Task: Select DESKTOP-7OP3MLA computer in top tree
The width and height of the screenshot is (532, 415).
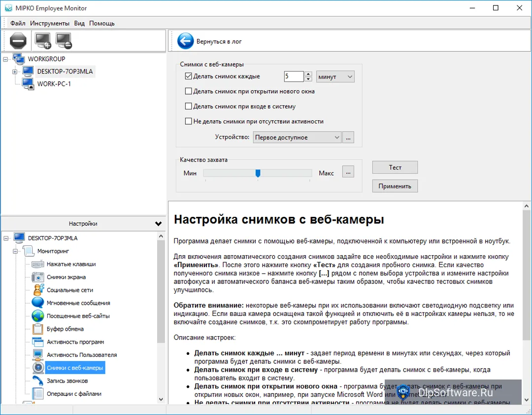Action: click(x=65, y=71)
